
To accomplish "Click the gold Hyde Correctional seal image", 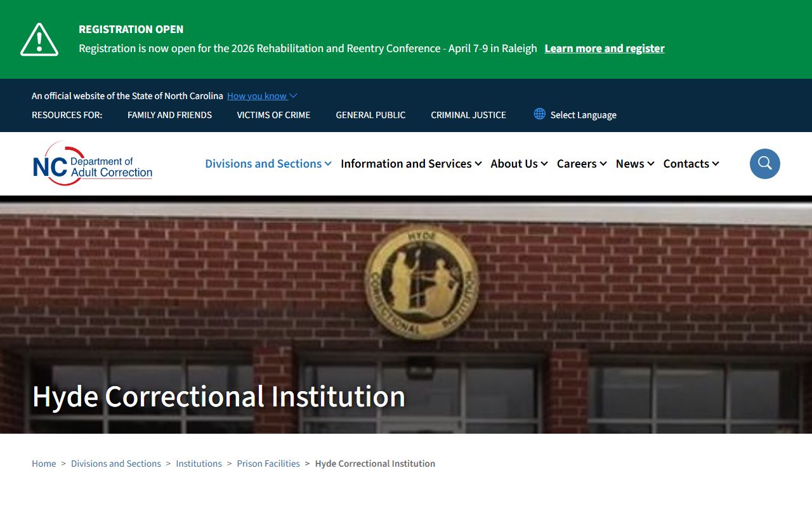I will point(422,282).
